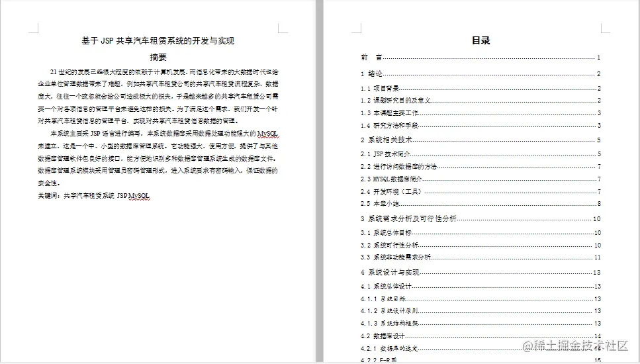Go to 1.2 课题研究目的及意义
Viewport: 640px width, 364px height.
pyautogui.click(x=480, y=101)
